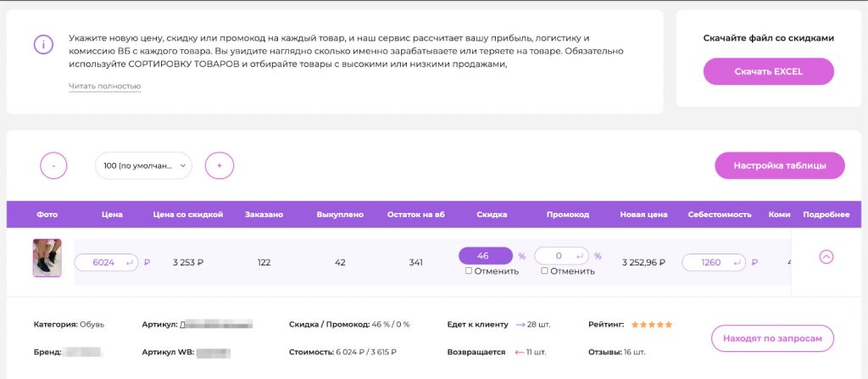Click the stock value 341
This screenshot has height=379, width=868.
[415, 263]
